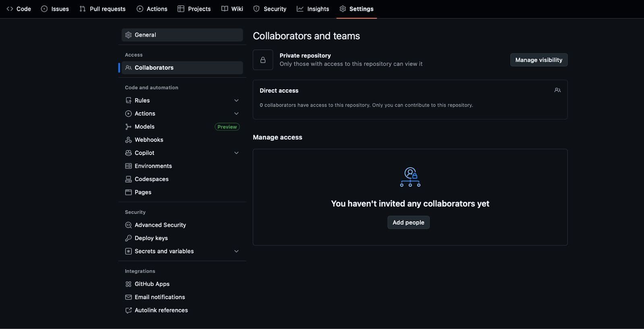Click the Insights graph icon
644x329 pixels.
pos(300,9)
